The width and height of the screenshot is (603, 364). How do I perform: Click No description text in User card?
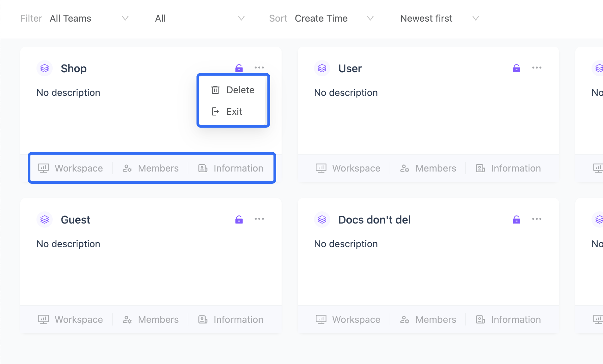346,93
